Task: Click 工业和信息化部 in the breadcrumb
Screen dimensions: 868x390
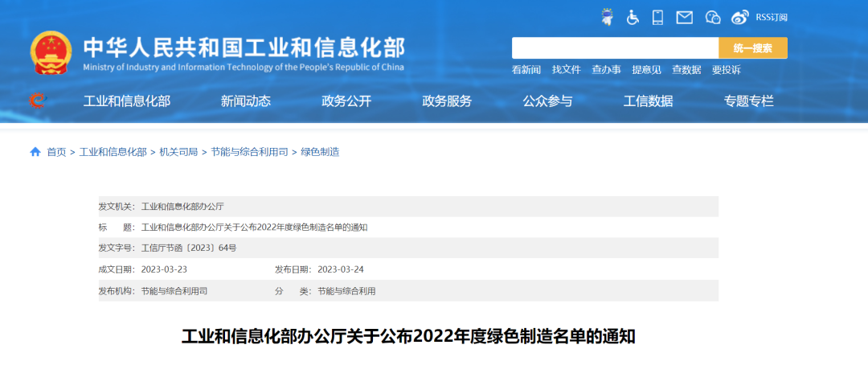Action: click(x=113, y=152)
